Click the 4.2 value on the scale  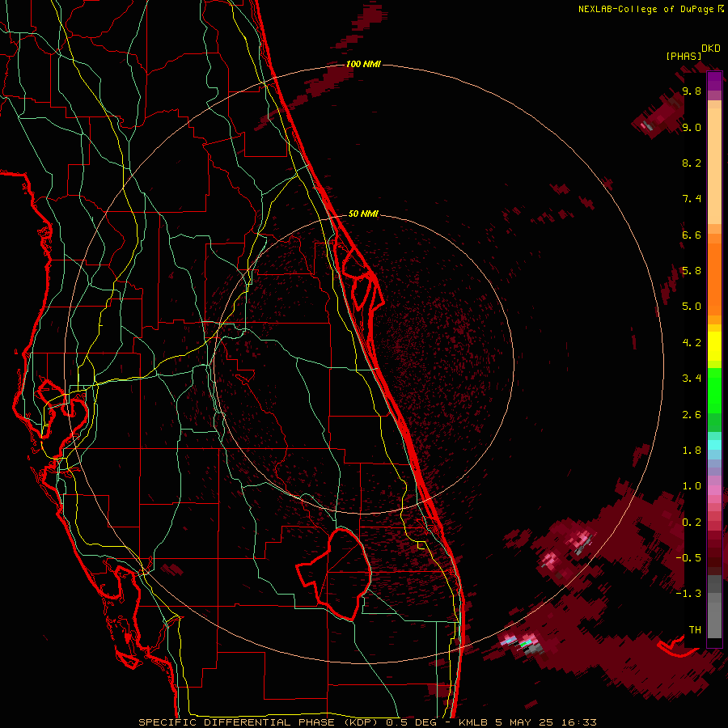point(692,343)
